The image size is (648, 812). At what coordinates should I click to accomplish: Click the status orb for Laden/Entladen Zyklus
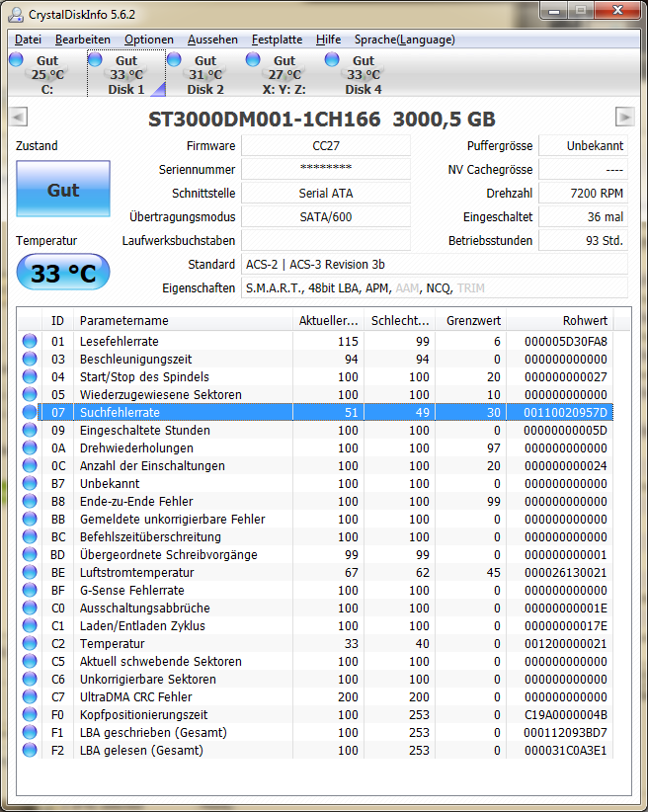pyautogui.click(x=30, y=625)
